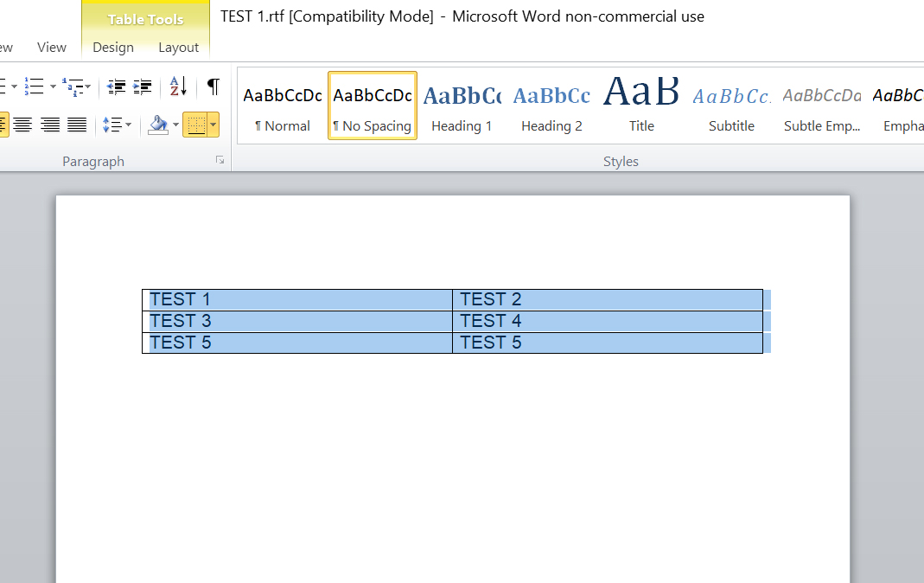Open the Numbering dropdown arrow
Viewport: 924px width, 583px height.
(x=52, y=86)
